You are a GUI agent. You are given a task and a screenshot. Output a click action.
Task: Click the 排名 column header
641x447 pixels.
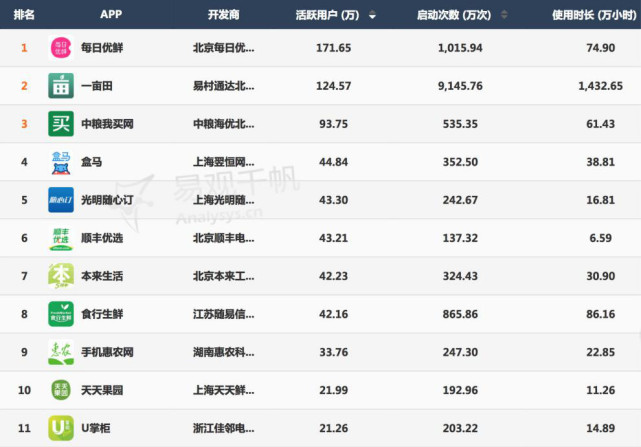[x=24, y=15]
